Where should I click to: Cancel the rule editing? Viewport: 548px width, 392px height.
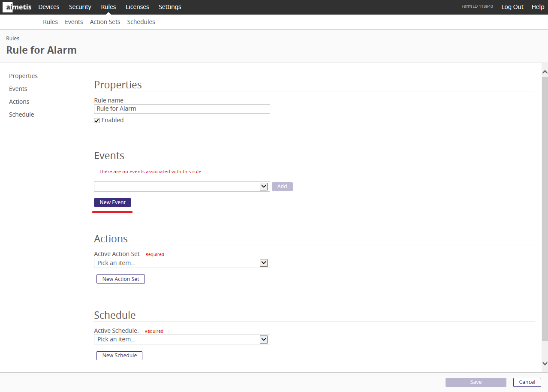tap(527, 382)
